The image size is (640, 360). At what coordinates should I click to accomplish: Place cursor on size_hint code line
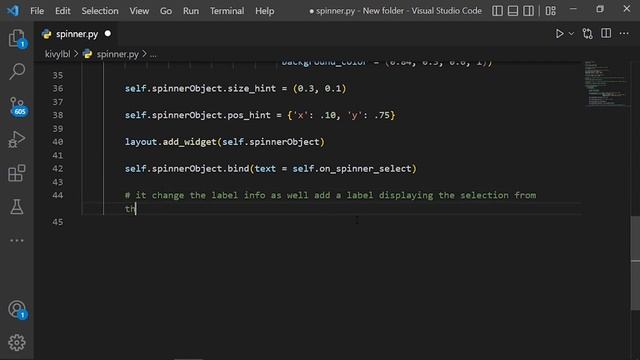[x=235, y=89]
